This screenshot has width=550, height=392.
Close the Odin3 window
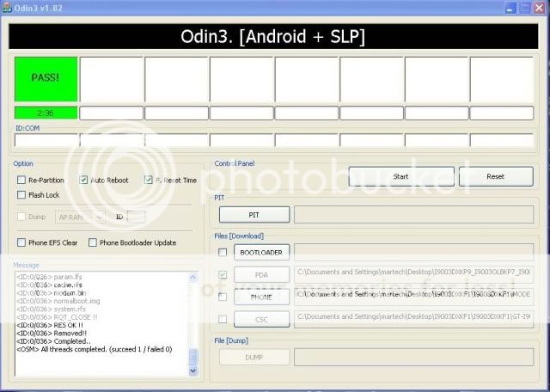(539, 8)
